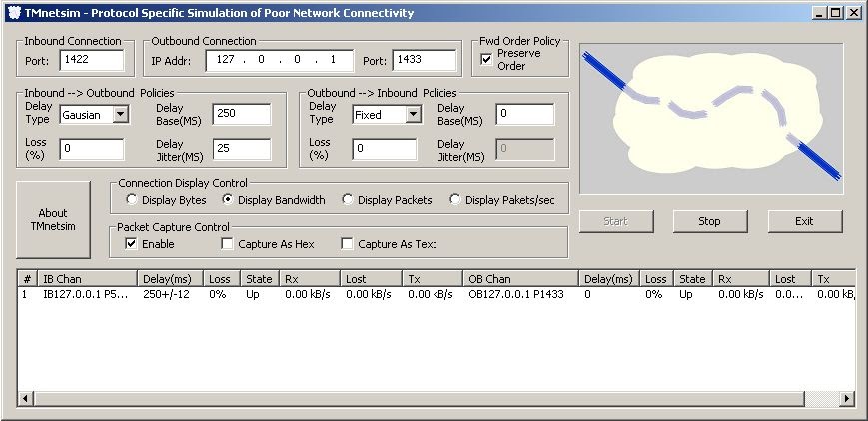The image size is (868, 421).
Task: Click the TMnetsim title bar app icon
Action: point(14,13)
